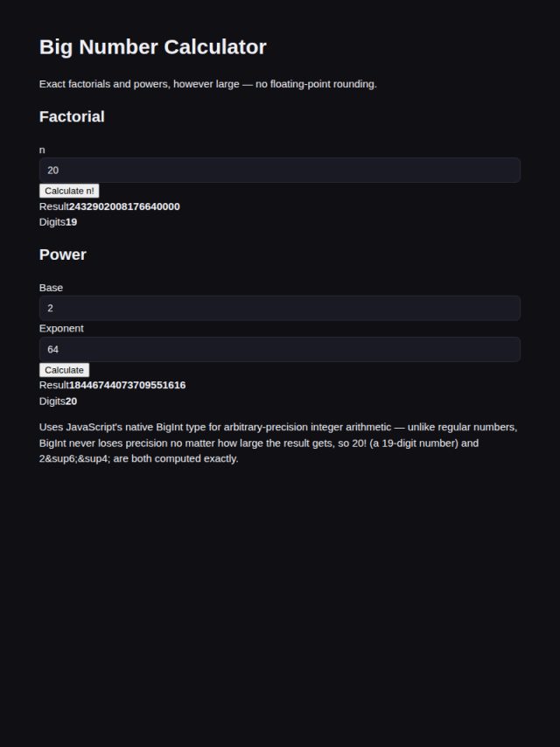Click the Result label in Factorial section
Screen dimensions: 560x747
(54, 206)
